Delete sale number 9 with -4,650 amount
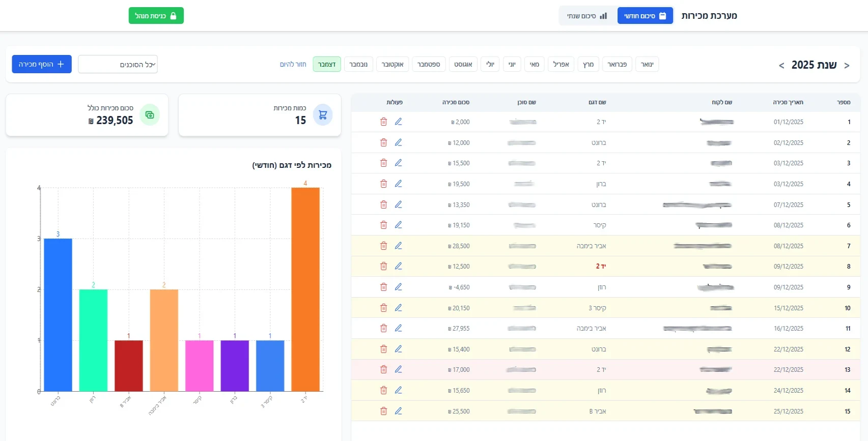The height and width of the screenshot is (441, 868). (x=383, y=287)
